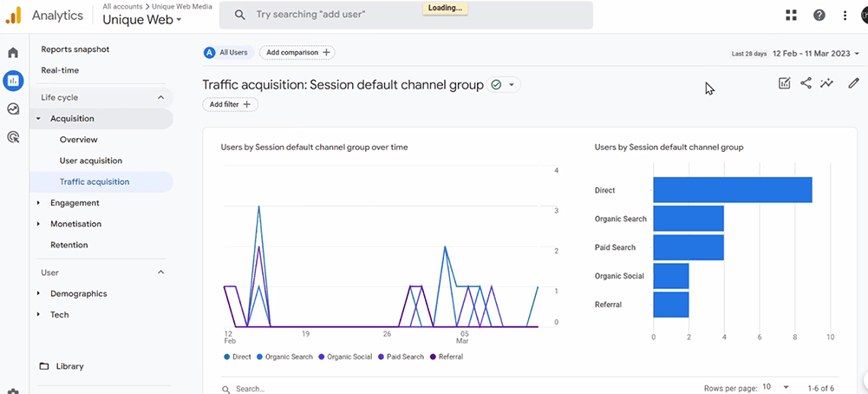
Task: Toggle the Organic Search legend item
Action: click(x=284, y=357)
